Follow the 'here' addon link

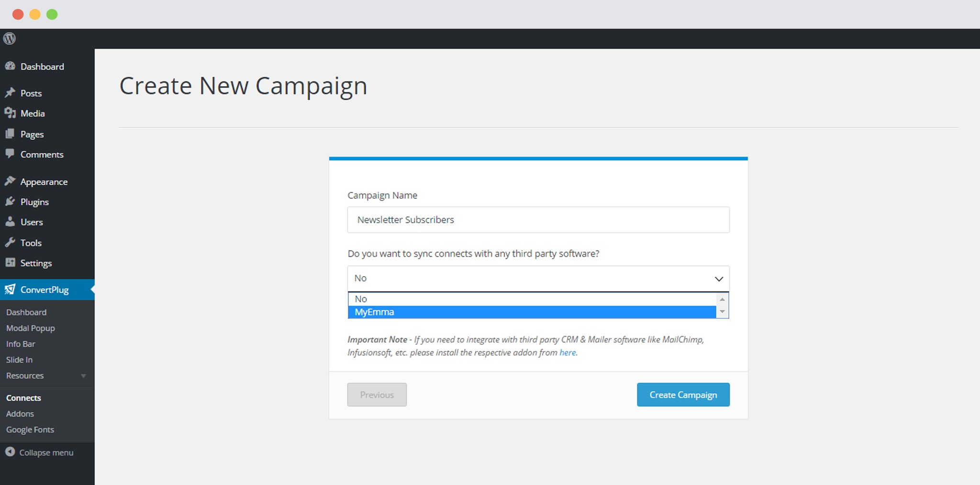click(568, 352)
